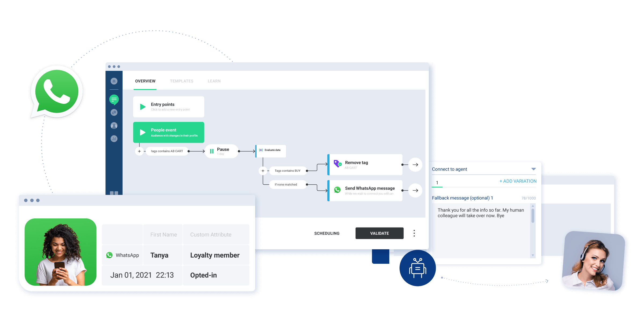
Task: Click the fallback message text area
Action: tap(481, 231)
